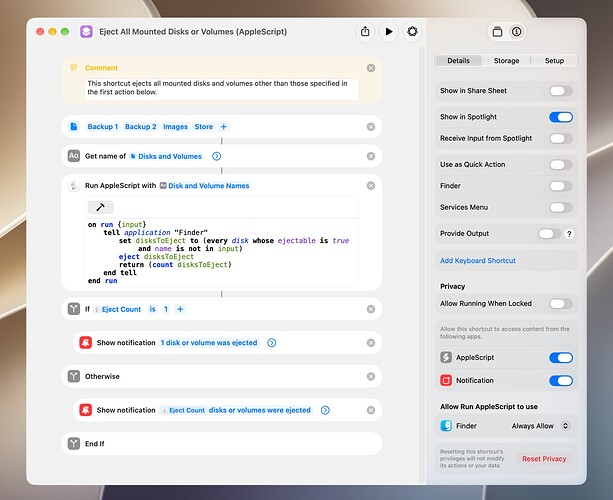Expand the Get name of action options
Image resolution: width=613 pixels, height=500 pixels.
tap(216, 156)
